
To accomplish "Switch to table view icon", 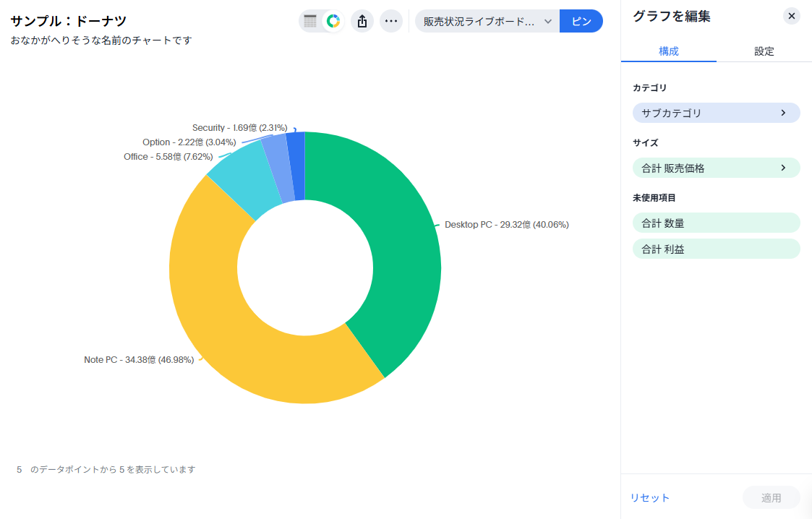I will coord(310,21).
